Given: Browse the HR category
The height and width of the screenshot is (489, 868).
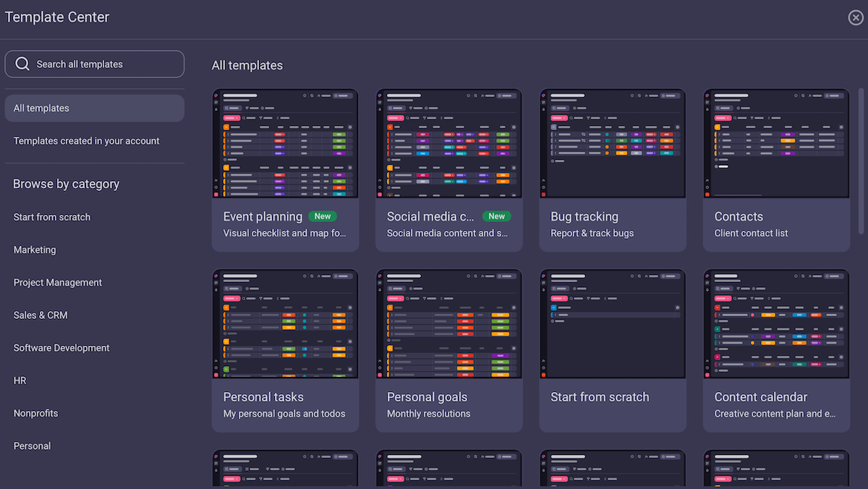Looking at the screenshot, I should pyautogui.click(x=20, y=380).
